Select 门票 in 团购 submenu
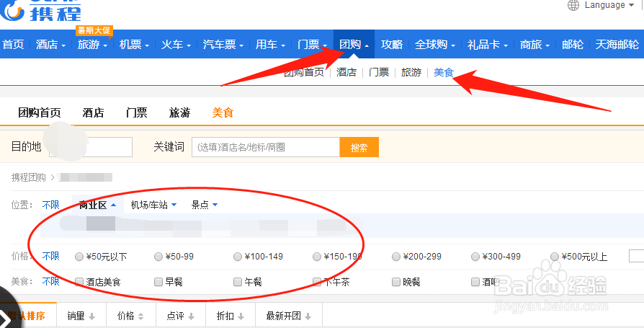 coord(379,72)
